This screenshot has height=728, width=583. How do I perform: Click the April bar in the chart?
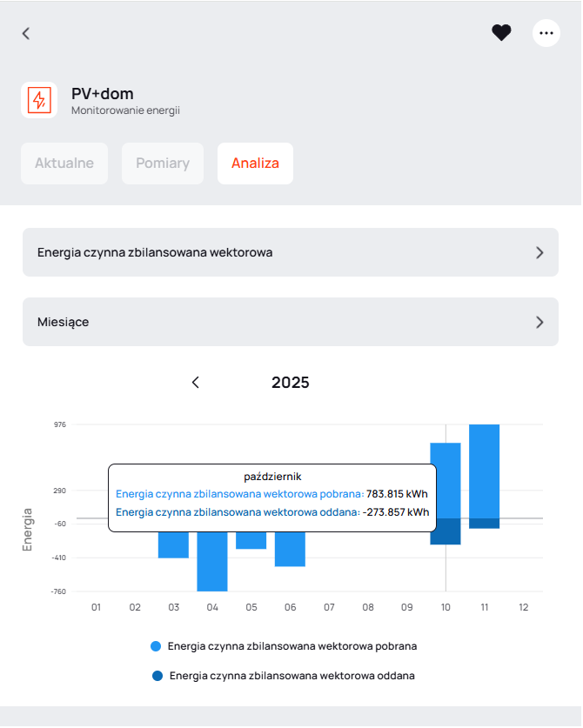pos(212,564)
